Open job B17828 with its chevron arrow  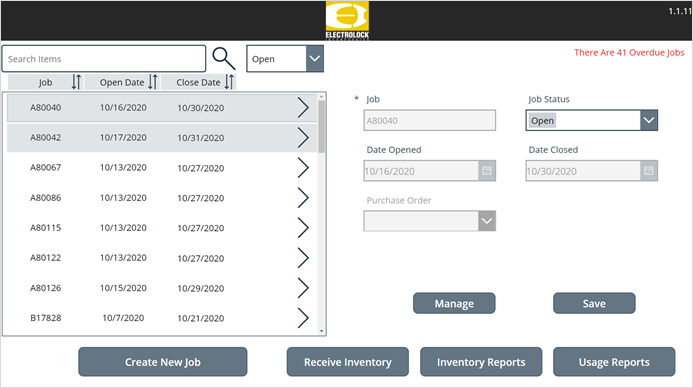tap(303, 318)
